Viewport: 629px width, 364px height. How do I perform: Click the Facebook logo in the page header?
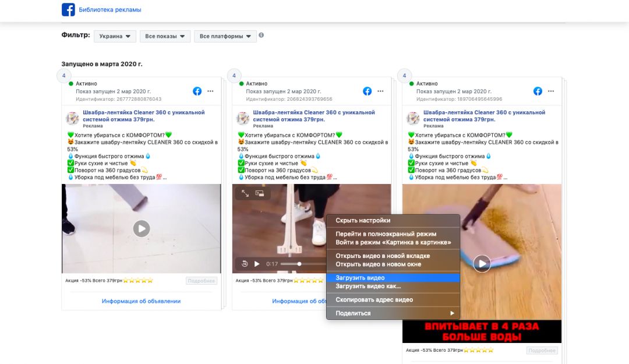tap(68, 10)
